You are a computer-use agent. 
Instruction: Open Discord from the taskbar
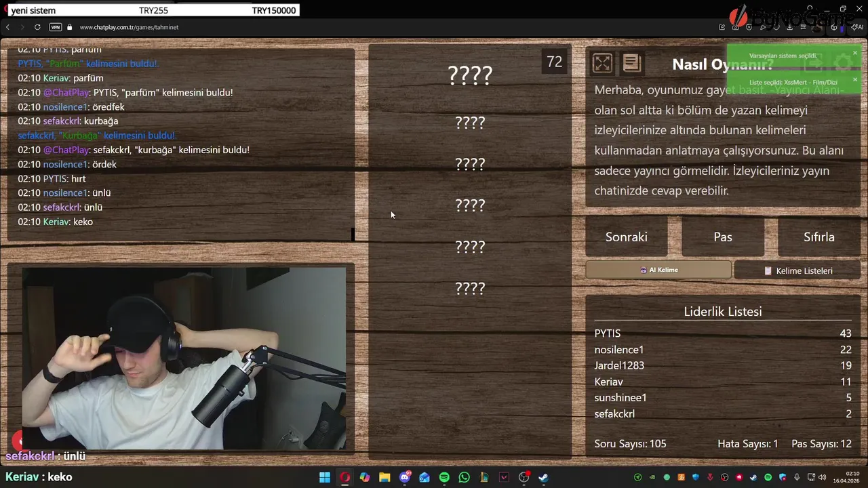(405, 477)
